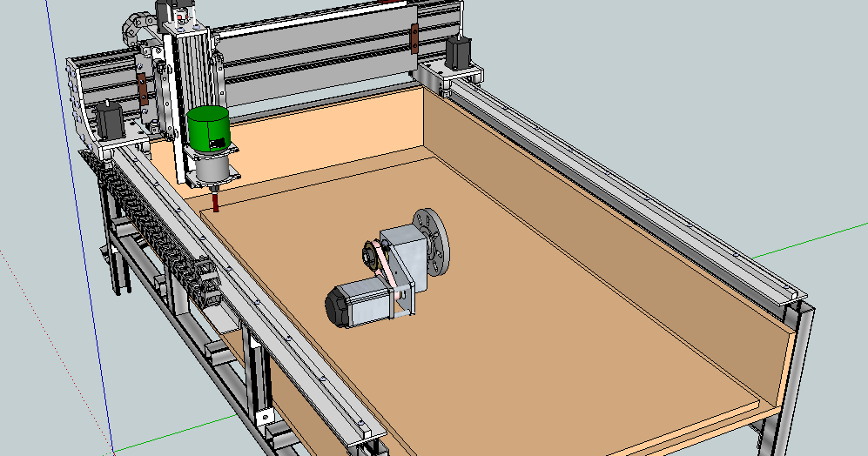
Task: Click the red cutting bit under spindle
Action: click(215, 204)
